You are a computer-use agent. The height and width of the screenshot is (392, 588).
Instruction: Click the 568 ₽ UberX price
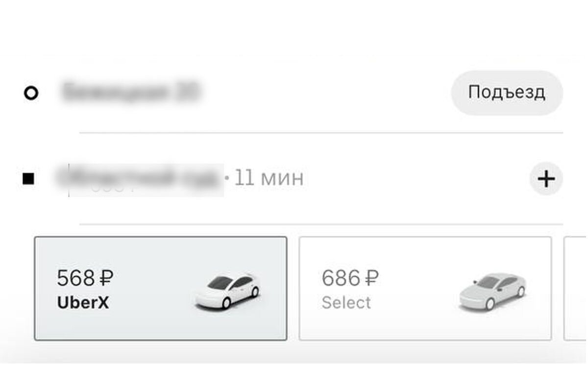point(85,279)
